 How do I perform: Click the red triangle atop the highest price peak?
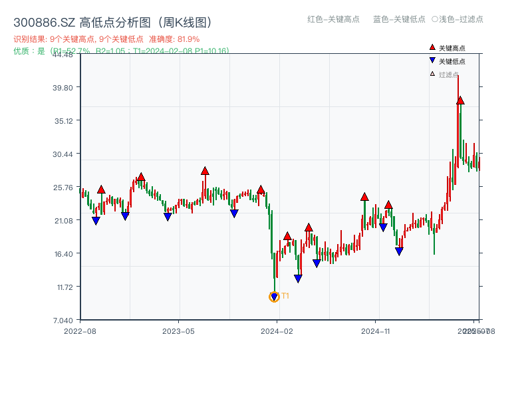click(460, 100)
